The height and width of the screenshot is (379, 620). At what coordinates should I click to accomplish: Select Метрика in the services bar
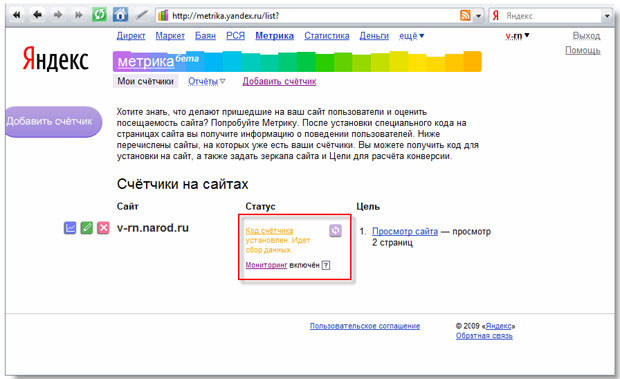(x=274, y=36)
